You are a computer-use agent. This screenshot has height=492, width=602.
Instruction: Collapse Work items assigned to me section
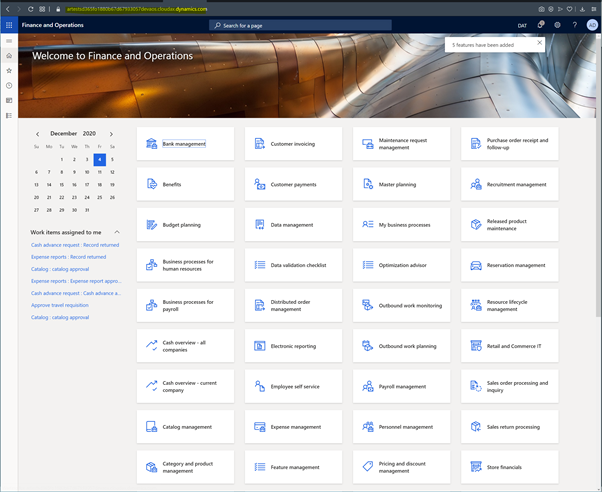click(117, 232)
